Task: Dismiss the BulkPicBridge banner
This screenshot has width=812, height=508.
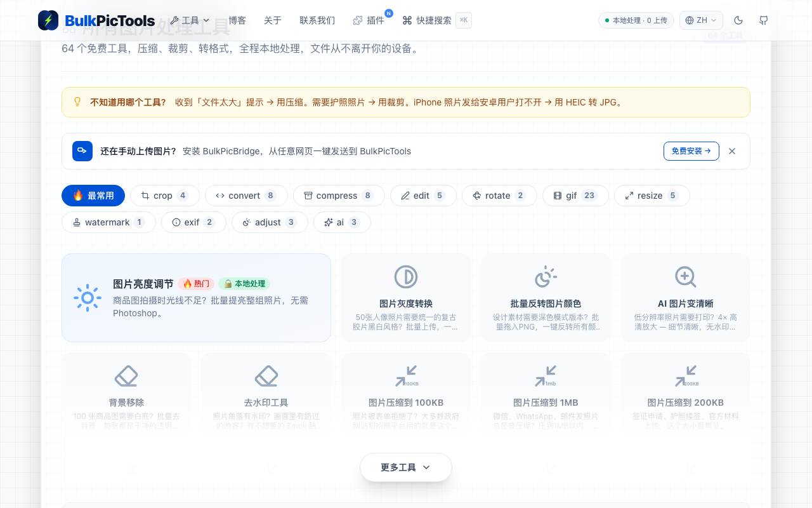Action: tap(732, 151)
